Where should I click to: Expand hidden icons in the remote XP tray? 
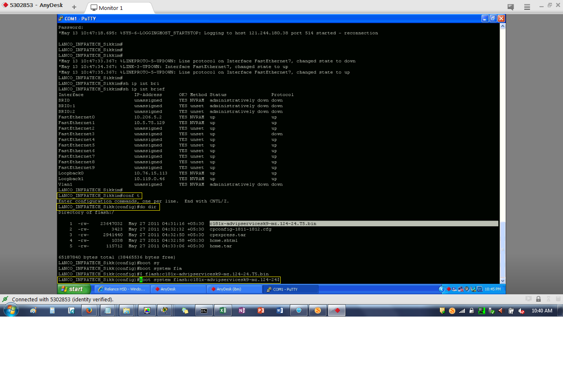pyautogui.click(x=442, y=289)
